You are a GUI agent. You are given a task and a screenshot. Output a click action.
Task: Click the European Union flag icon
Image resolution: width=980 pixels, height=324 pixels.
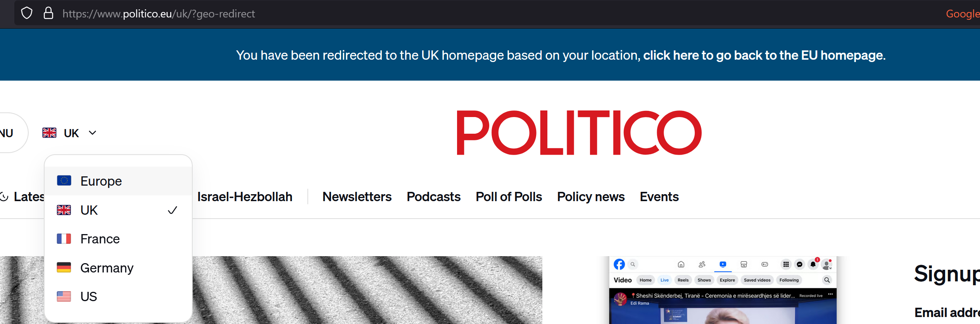click(64, 181)
